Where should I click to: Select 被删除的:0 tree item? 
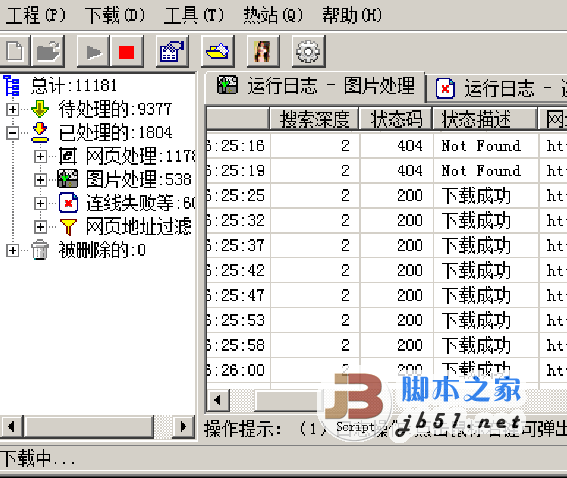102,250
